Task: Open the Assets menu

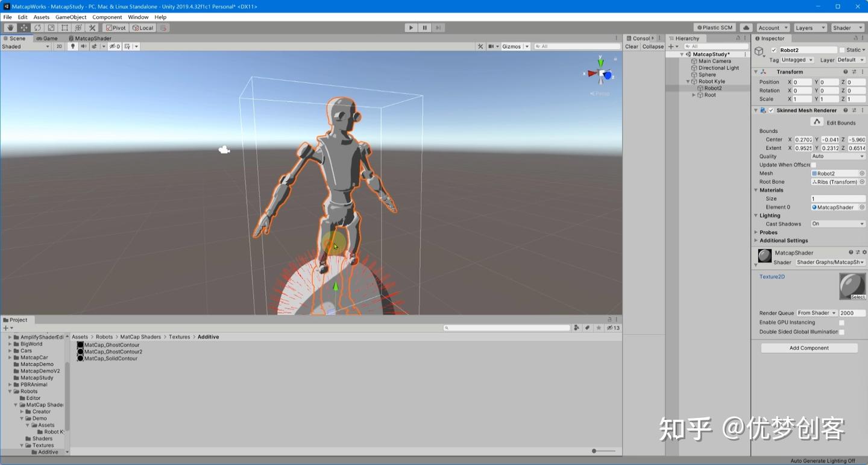Action: click(42, 17)
